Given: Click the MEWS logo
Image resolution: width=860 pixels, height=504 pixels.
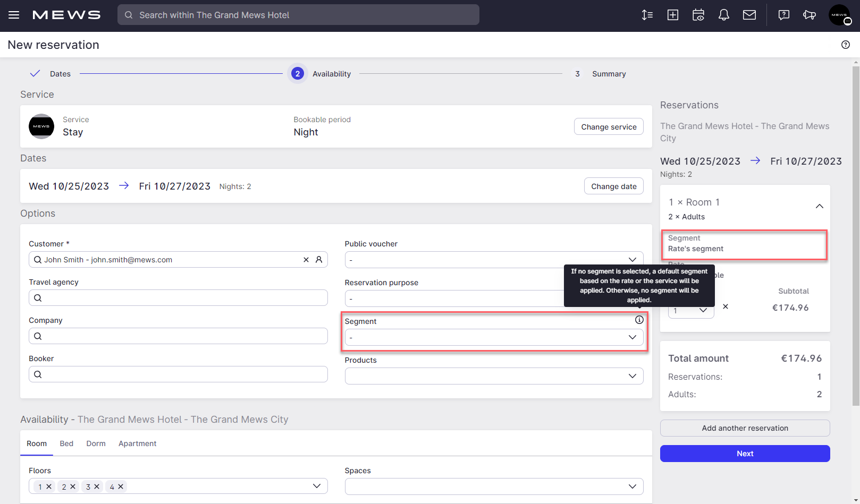Looking at the screenshot, I should pyautogui.click(x=66, y=15).
